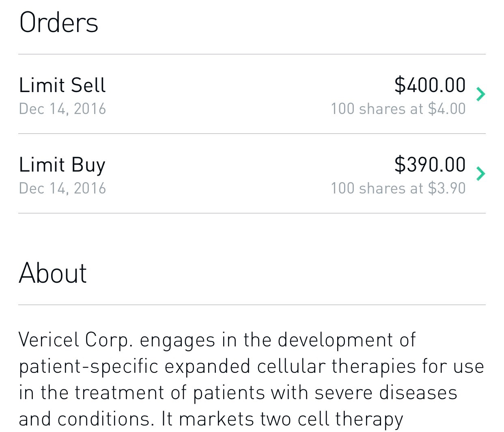
Task: Tap the $390.00 order total
Action: 430,164
